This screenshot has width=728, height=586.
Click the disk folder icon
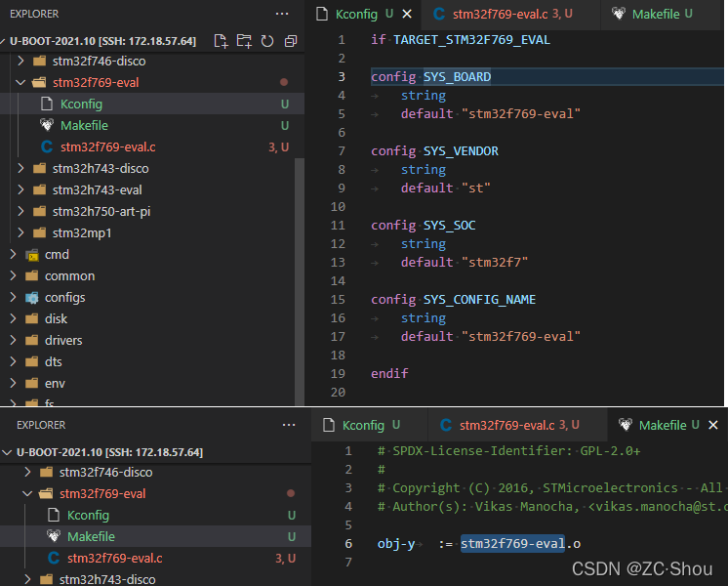(x=32, y=318)
